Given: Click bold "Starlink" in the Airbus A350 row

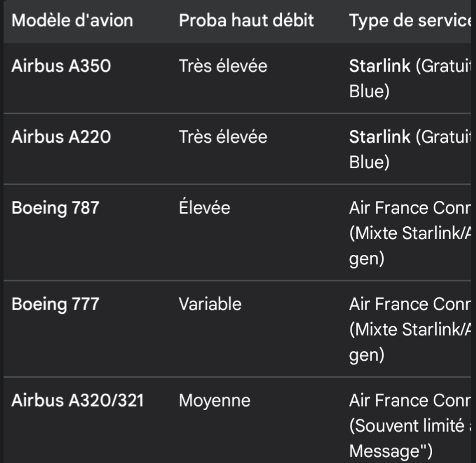Looking at the screenshot, I should point(380,66).
